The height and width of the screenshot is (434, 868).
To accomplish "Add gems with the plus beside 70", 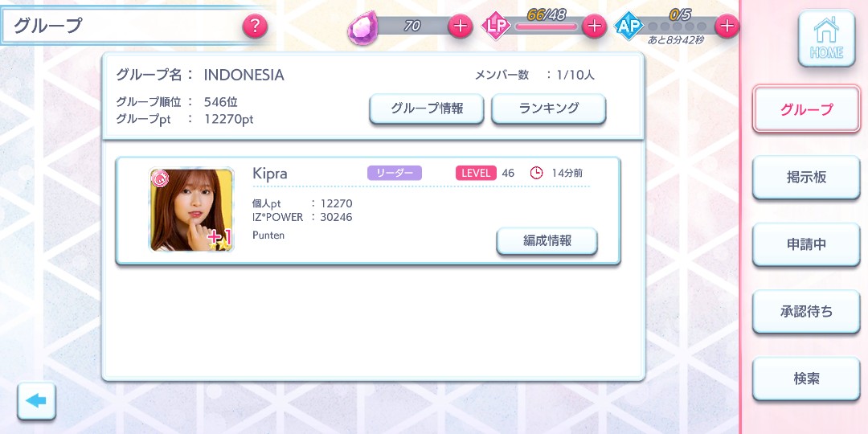I will [x=460, y=26].
